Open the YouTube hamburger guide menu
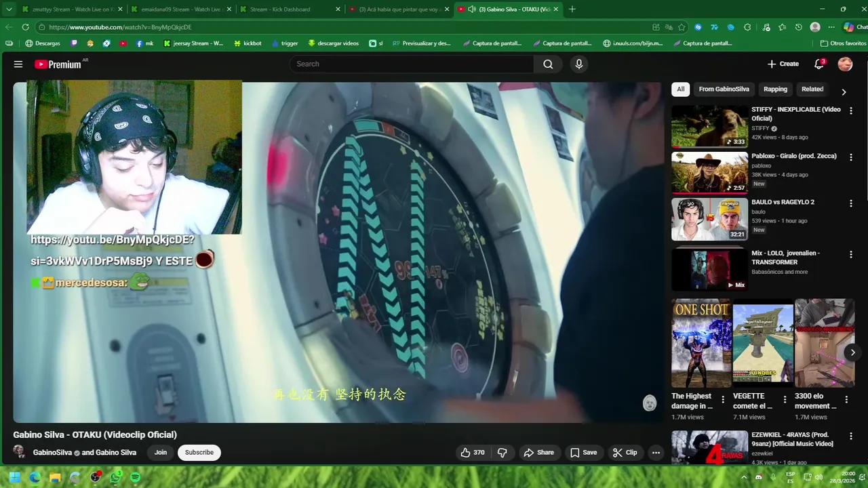Image resolution: width=868 pixels, height=488 pixels. pyautogui.click(x=18, y=64)
